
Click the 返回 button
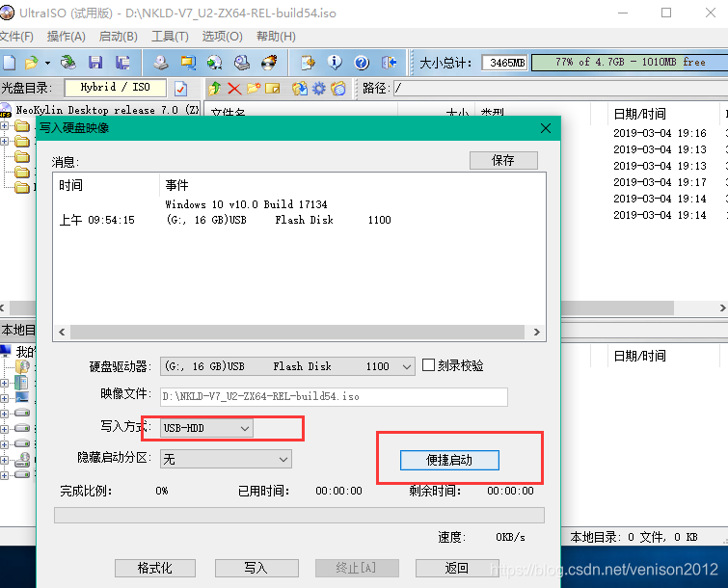[456, 568]
